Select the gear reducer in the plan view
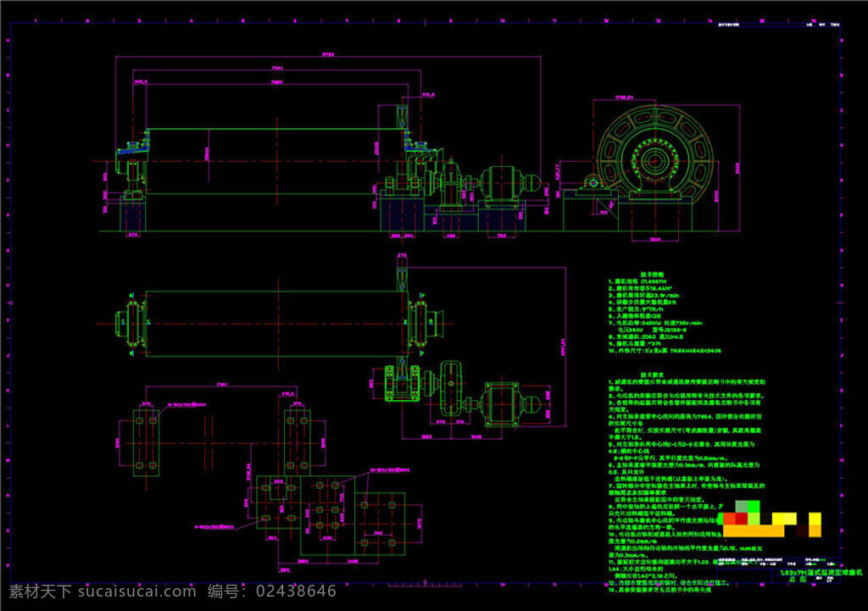This screenshot has height=611, width=868. pos(451,388)
